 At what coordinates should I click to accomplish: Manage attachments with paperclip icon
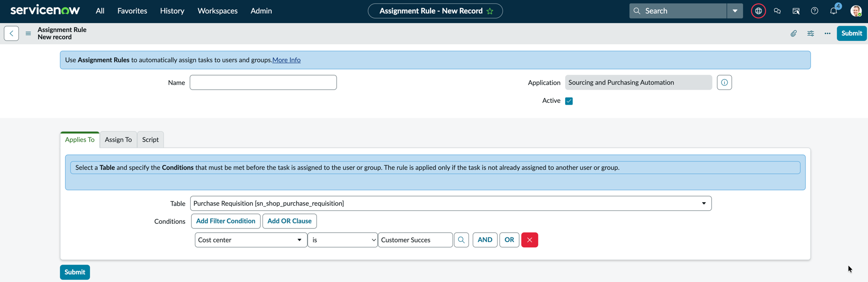click(793, 33)
